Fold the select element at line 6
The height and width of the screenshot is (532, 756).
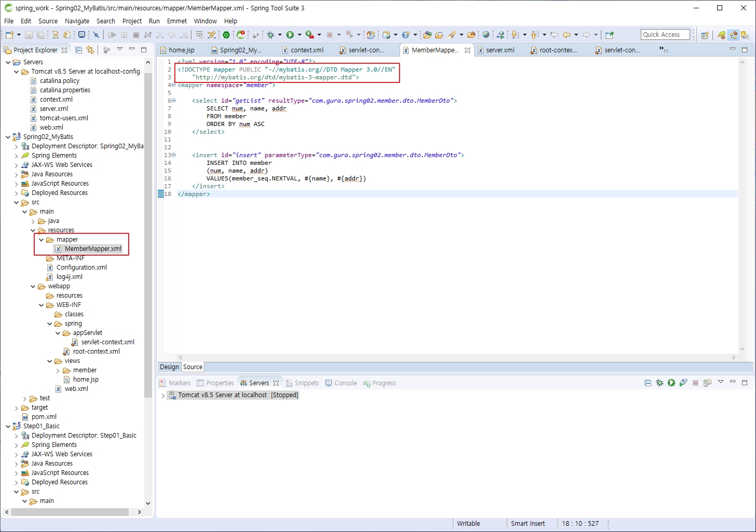(x=174, y=101)
